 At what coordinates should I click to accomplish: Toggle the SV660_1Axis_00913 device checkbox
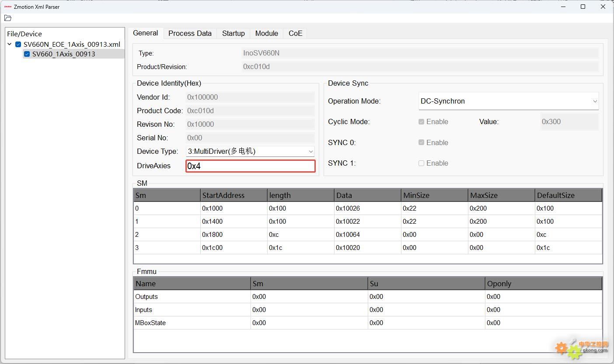tap(27, 54)
